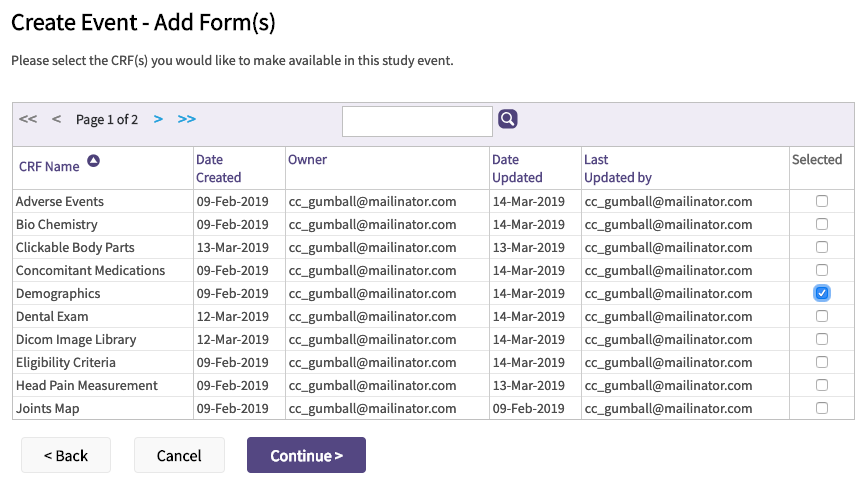
Task: Click the Date Updated column header
Action: pos(518,168)
